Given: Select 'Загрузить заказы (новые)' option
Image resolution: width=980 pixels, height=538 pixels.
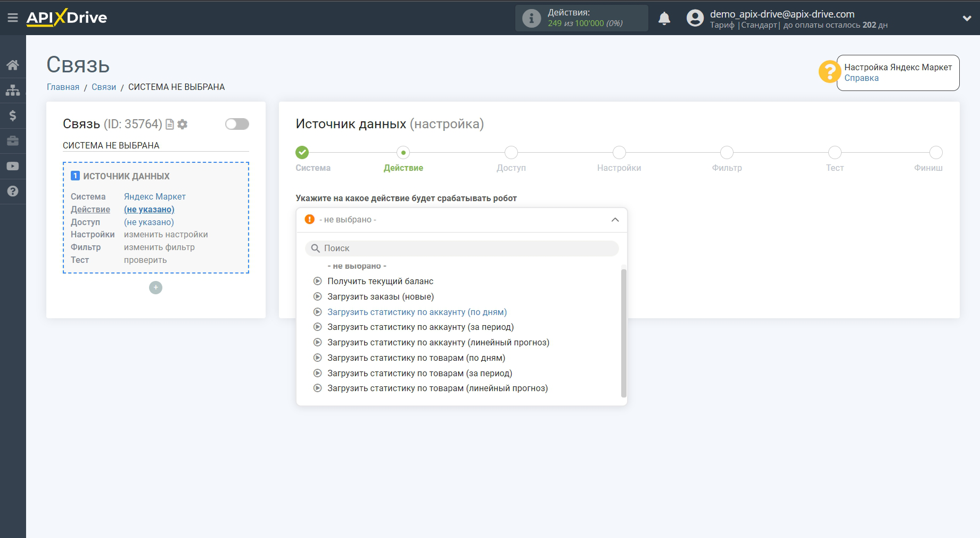Looking at the screenshot, I should click(x=381, y=296).
